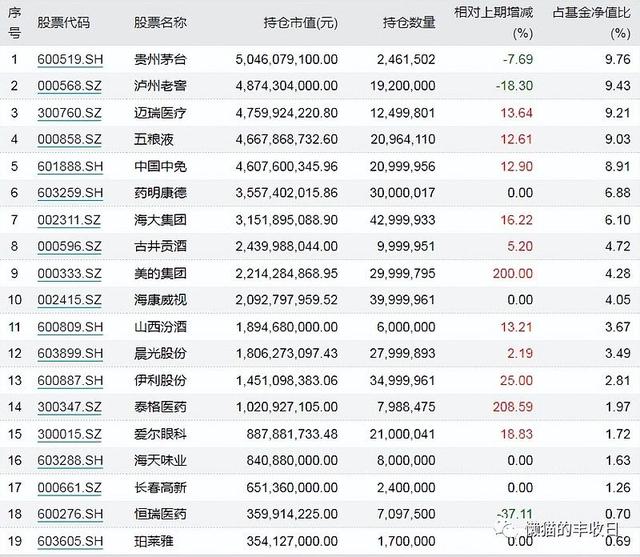640x557 pixels.
Task: Open stock code link 300760.SZ
Action: coord(69,113)
